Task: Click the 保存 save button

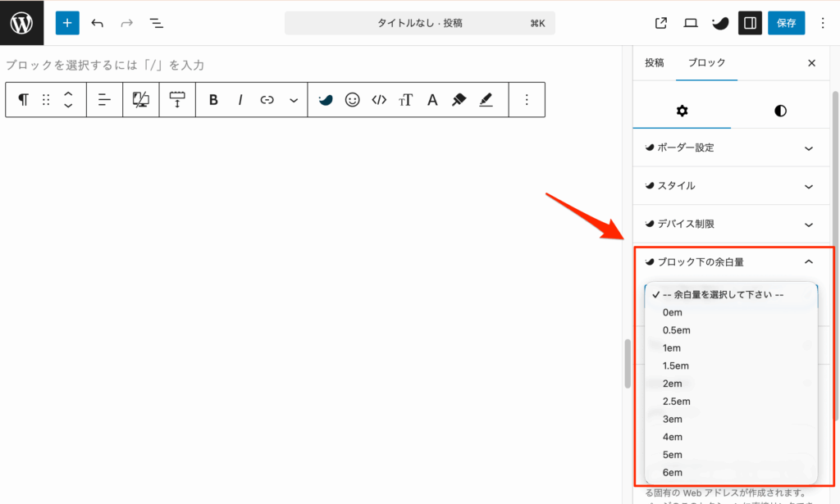Action: pos(786,23)
